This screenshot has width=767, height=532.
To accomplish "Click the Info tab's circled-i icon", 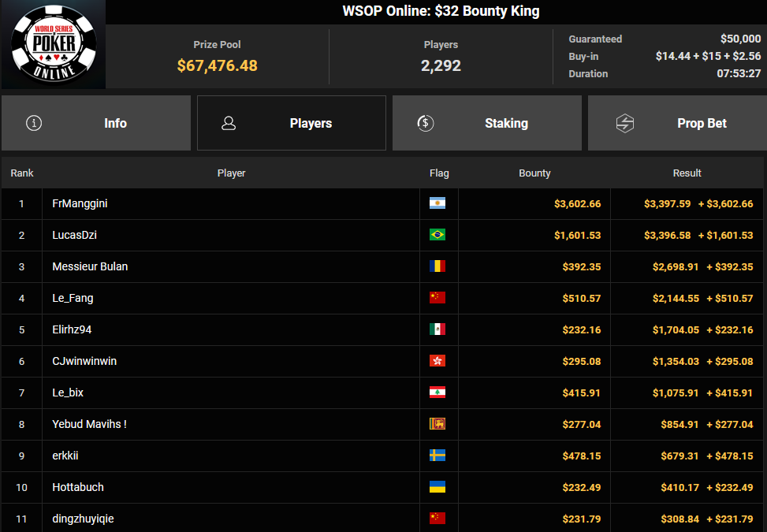I will 34,123.
